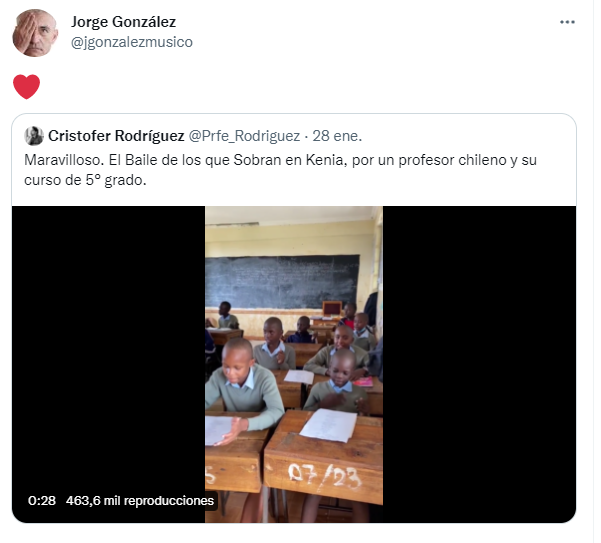Open the three-dot more options menu

tap(567, 22)
